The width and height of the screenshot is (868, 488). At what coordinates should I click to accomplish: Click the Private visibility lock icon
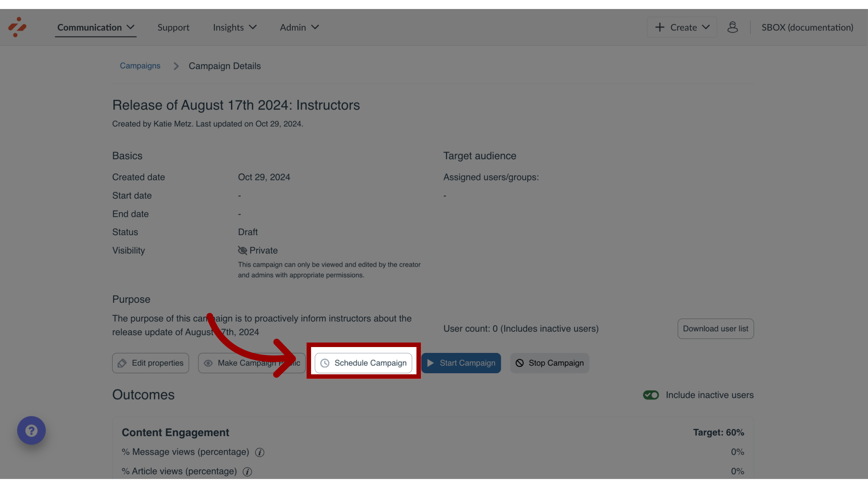[242, 250]
